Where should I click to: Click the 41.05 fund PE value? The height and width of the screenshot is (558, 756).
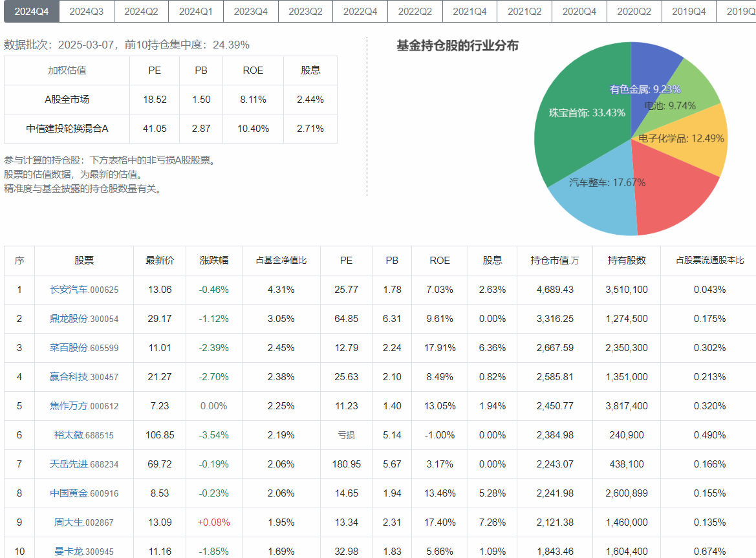coord(155,129)
